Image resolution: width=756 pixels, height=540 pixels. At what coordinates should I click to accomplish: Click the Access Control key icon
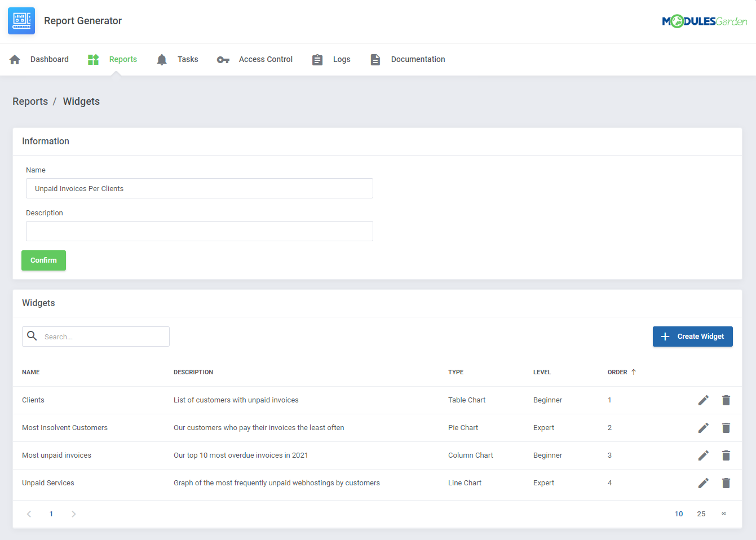[223, 59]
